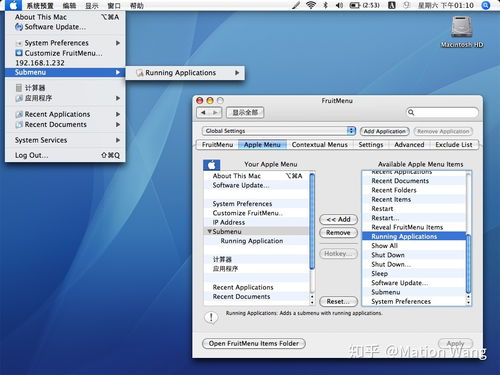Viewport: 500px width, 375px height.
Task: Open the Wi-Fi status icon
Action: click(x=311, y=5)
